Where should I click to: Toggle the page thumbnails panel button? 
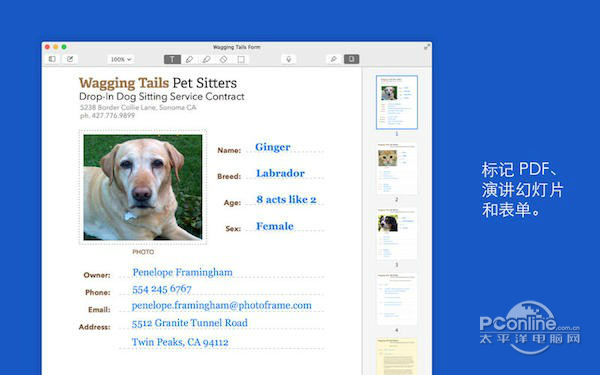point(351,59)
